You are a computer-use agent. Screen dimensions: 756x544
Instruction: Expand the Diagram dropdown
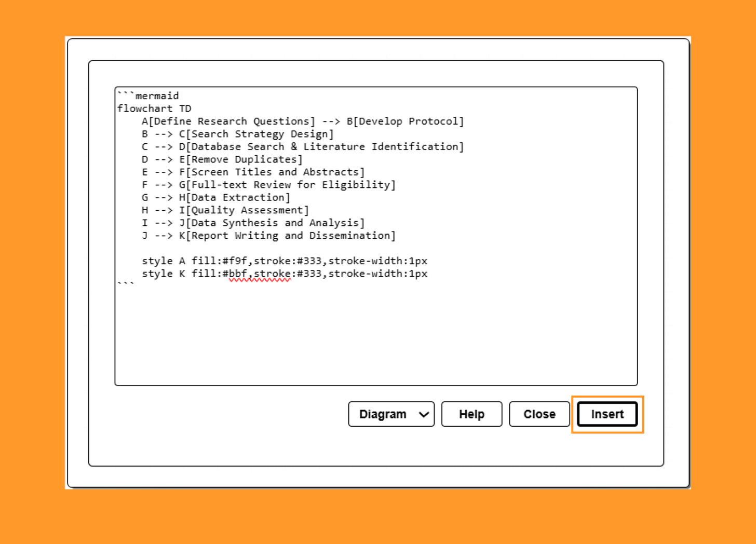click(391, 414)
